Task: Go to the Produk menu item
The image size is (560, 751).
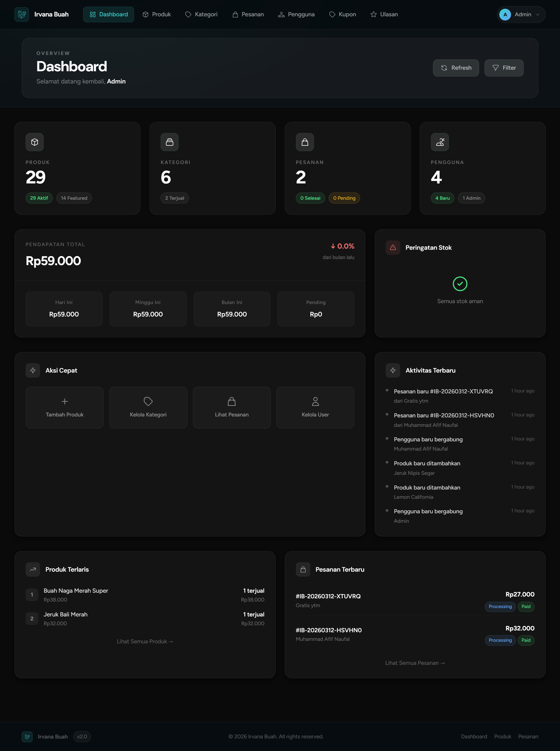Action: pos(157,14)
